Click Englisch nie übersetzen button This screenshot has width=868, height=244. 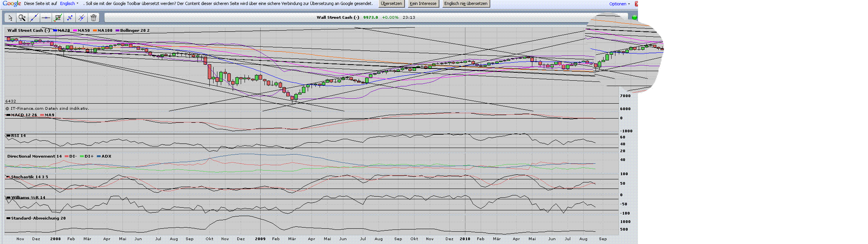coord(466,3)
